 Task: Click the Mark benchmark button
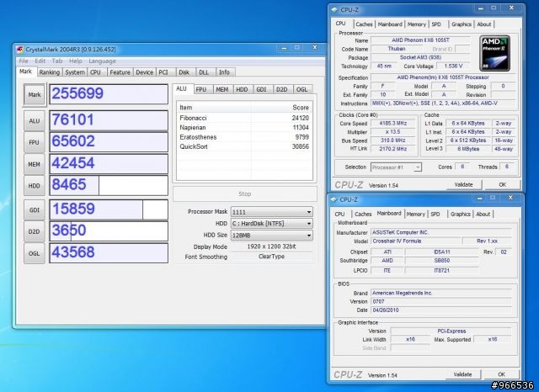(35, 94)
